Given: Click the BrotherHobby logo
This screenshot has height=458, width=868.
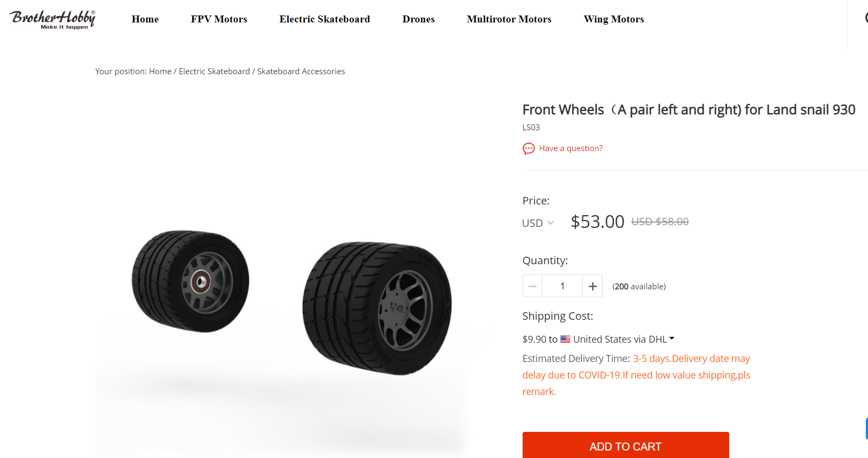Looking at the screenshot, I should [52, 19].
